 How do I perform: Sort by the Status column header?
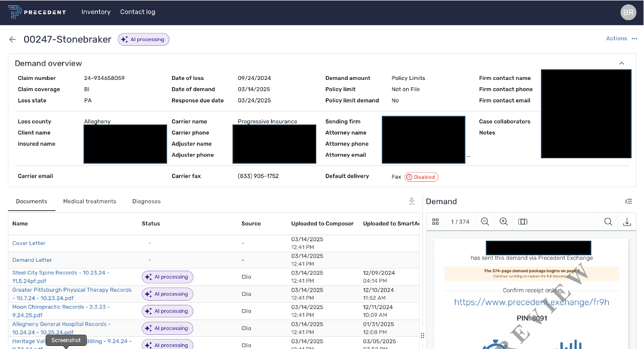coord(150,223)
